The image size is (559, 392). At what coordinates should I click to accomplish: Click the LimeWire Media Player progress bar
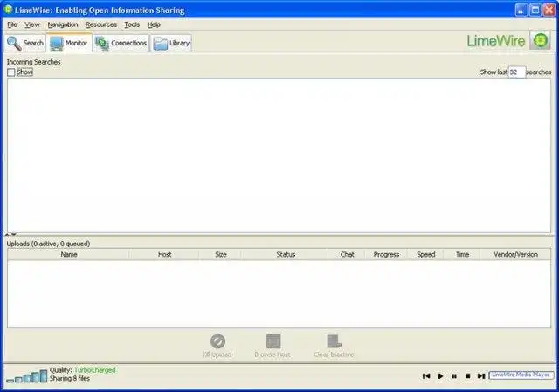click(x=521, y=375)
